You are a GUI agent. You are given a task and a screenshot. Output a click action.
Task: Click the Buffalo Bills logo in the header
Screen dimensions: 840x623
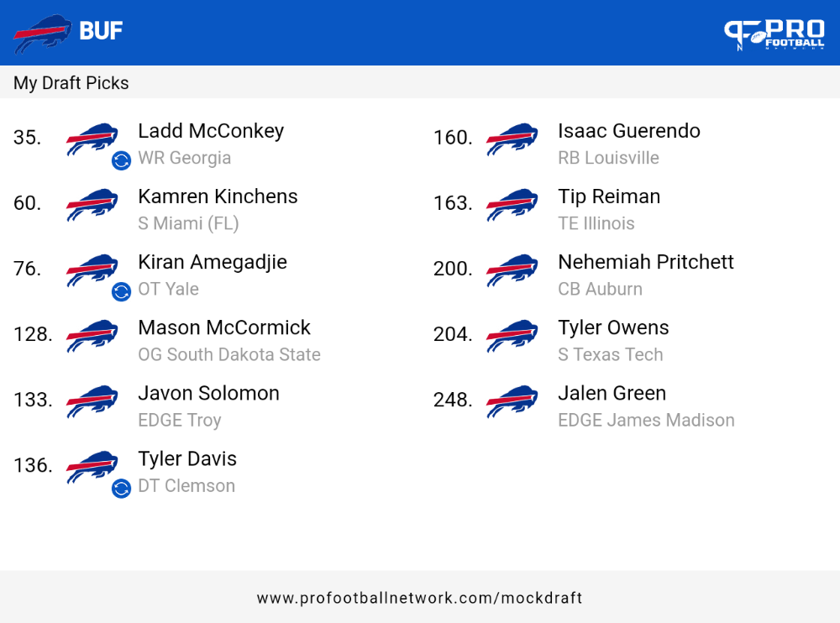(42, 34)
